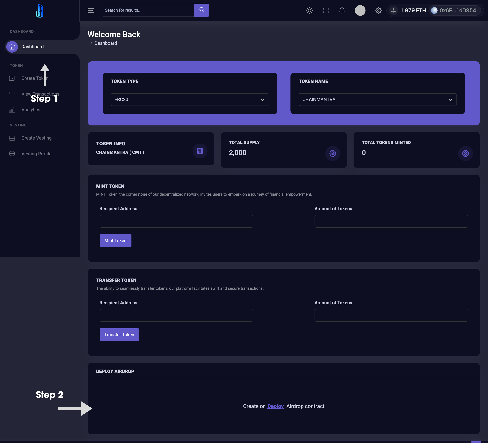This screenshot has width=488, height=448.
Task: Click the user avatar circle
Action: tap(360, 10)
